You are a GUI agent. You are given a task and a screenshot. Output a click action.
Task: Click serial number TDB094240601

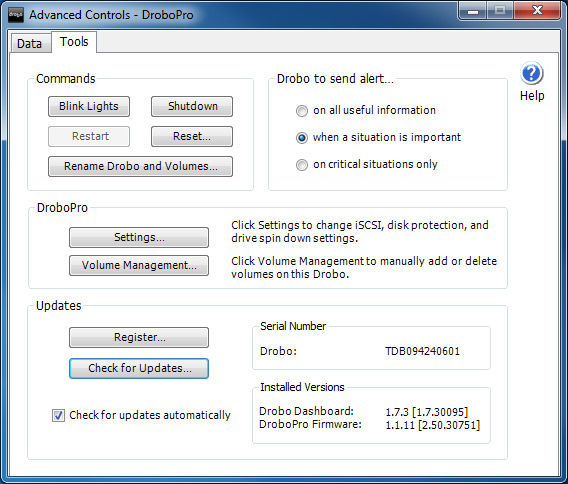(x=422, y=351)
